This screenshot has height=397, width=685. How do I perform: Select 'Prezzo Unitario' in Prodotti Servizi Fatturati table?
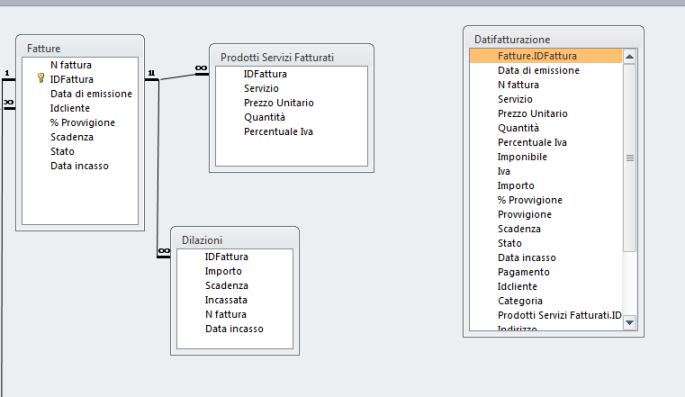pyautogui.click(x=279, y=103)
